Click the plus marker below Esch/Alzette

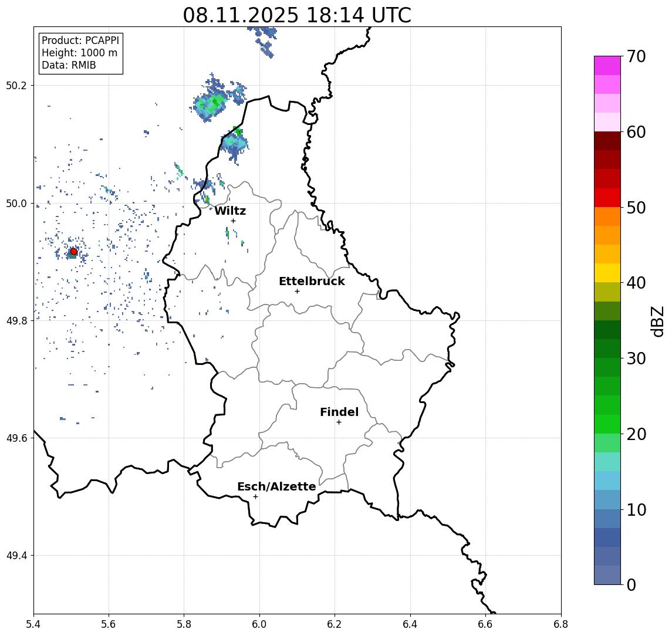[x=255, y=497]
